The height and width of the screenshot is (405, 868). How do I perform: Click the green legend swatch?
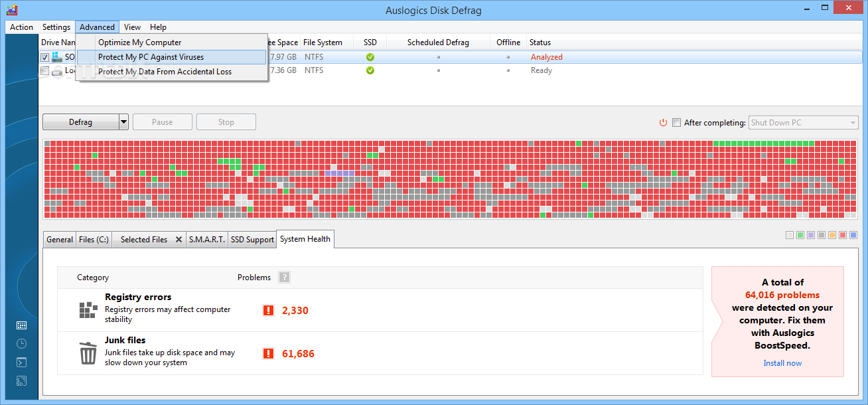(800, 235)
